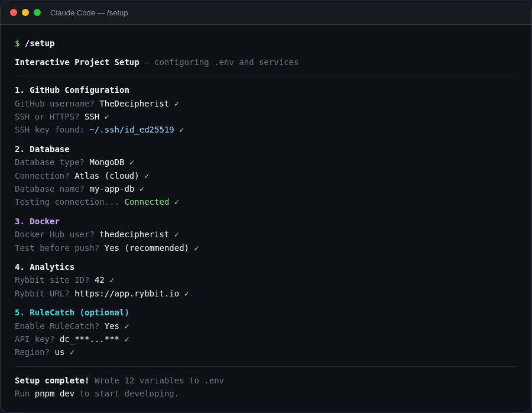Select the GitHub Configuration heading
Image resolution: width=532 pixels, height=413 pixels.
coord(72,90)
